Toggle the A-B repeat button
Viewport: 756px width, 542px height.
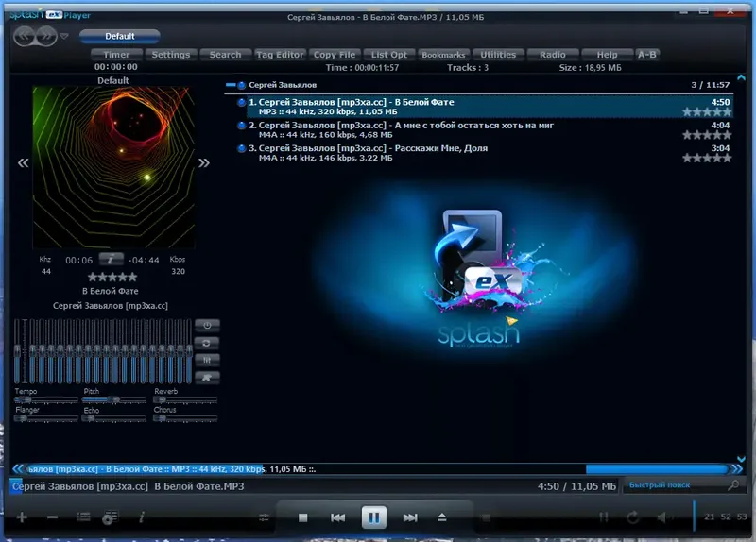pos(647,55)
